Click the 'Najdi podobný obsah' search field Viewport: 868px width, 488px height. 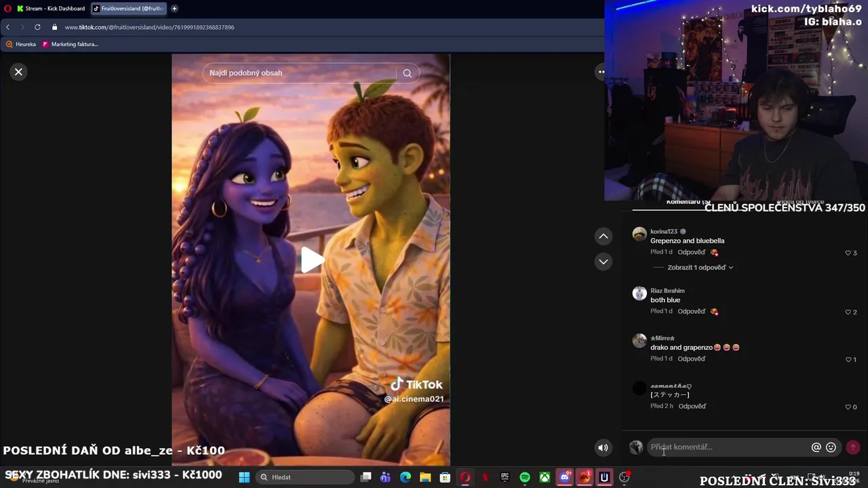click(299, 73)
